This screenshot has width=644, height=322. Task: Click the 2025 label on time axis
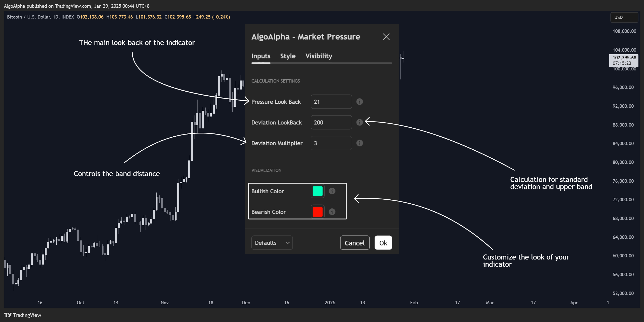tap(330, 303)
